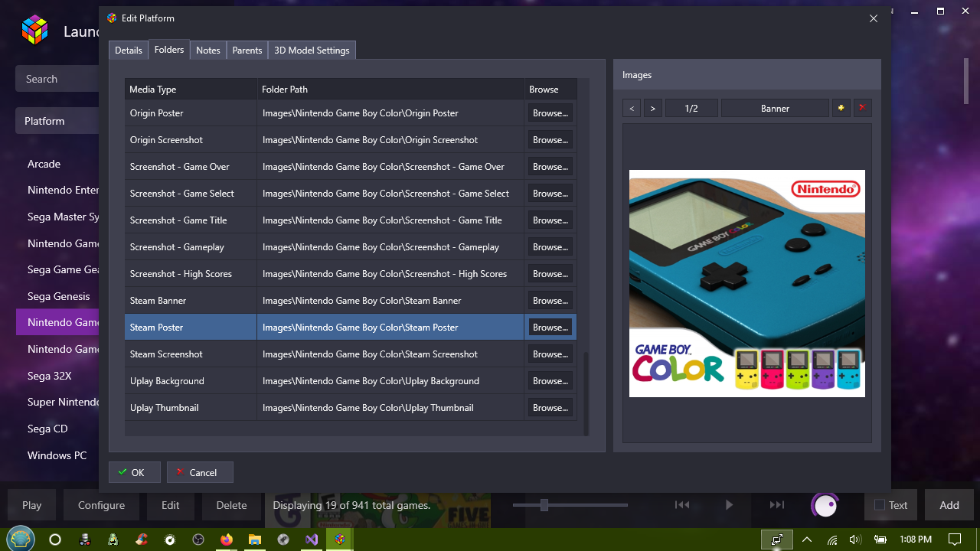Open the 3D Model Settings tab
The height and width of the screenshot is (551, 980).
pyautogui.click(x=312, y=50)
